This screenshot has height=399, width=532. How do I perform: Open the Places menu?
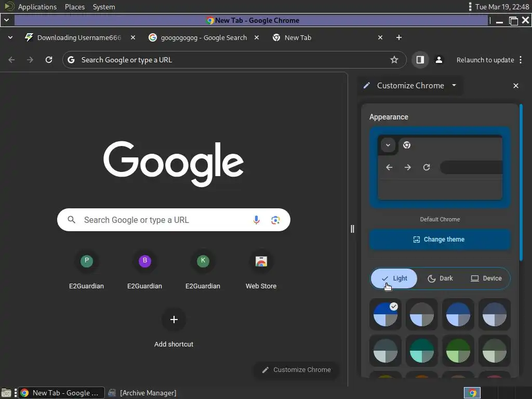point(75,7)
